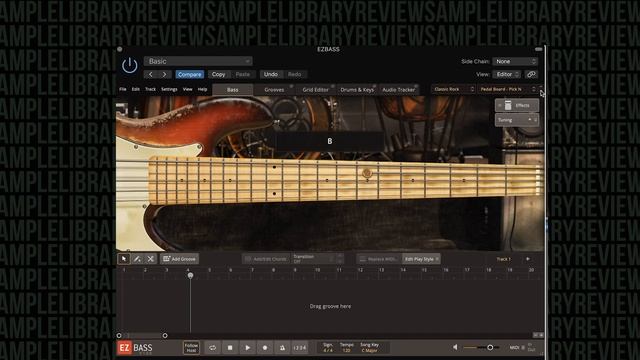Open the File menu

tap(123, 89)
